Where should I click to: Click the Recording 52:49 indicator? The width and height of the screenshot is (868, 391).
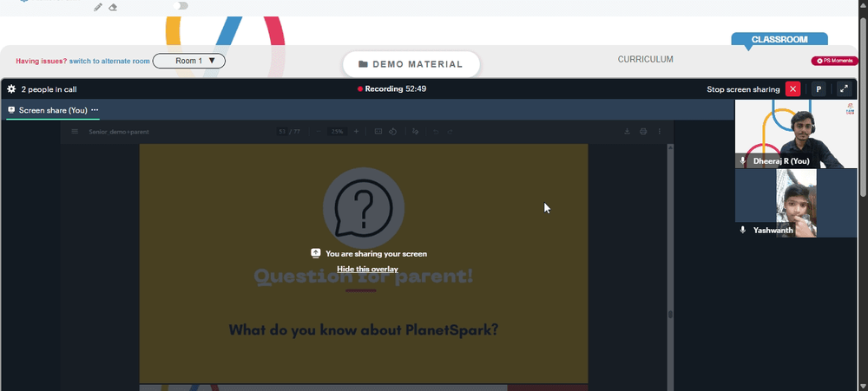[392, 88]
